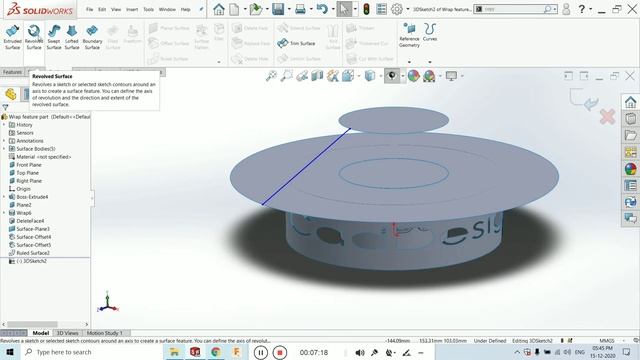Open the Appearances task pane color ball icon

point(631,169)
